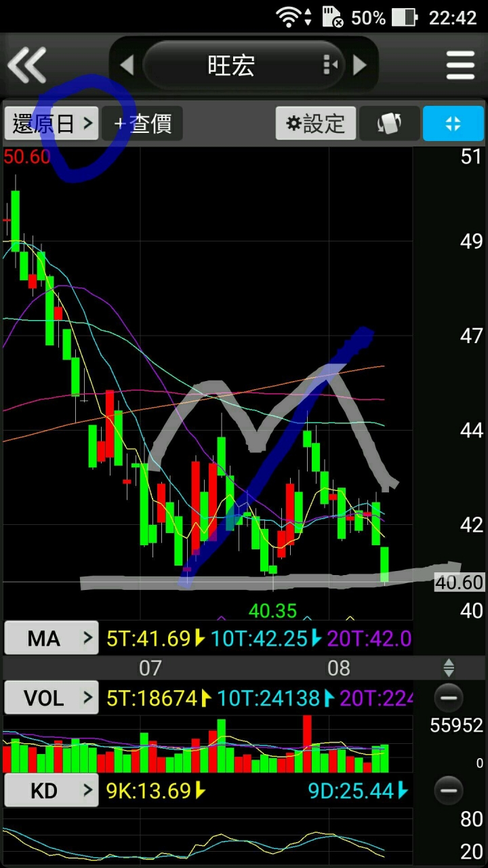Open the hamburger menu
The image size is (488, 868).
coord(460,66)
